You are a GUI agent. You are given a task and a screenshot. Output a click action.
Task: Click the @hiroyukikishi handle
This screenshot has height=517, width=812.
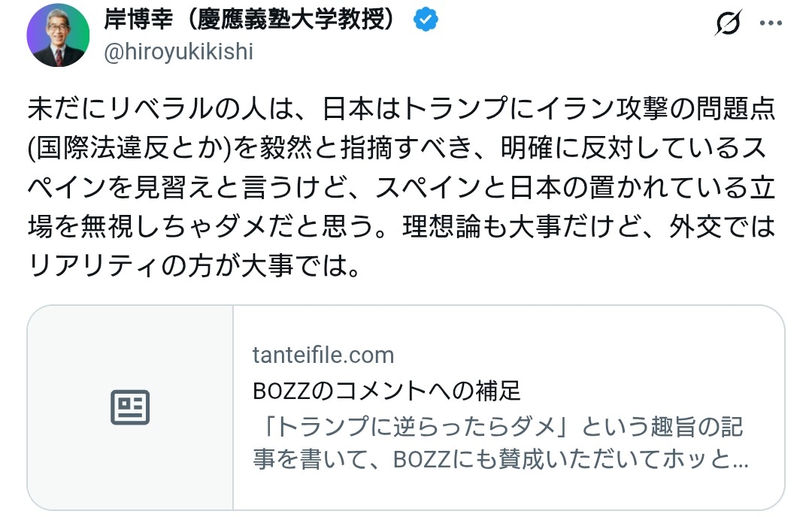[177, 52]
